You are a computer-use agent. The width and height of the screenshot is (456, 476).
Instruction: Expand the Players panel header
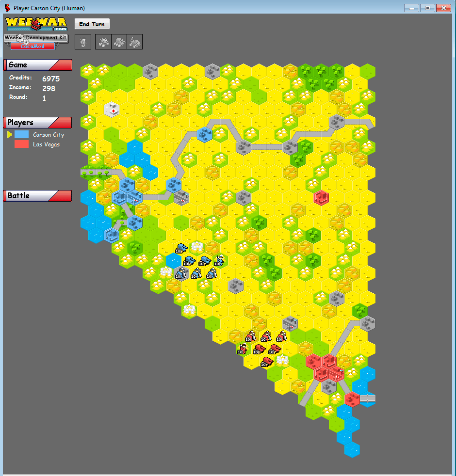pos(38,123)
